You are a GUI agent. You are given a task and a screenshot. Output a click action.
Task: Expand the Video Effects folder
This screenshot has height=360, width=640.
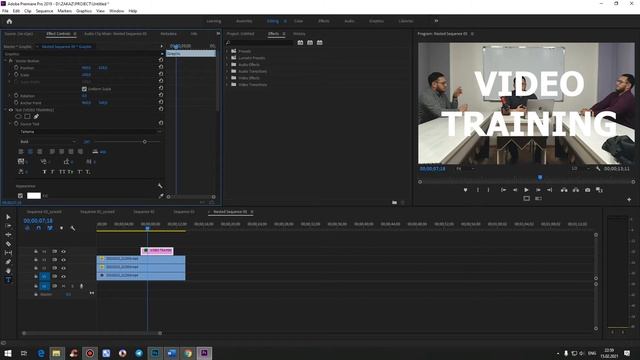coord(227,78)
